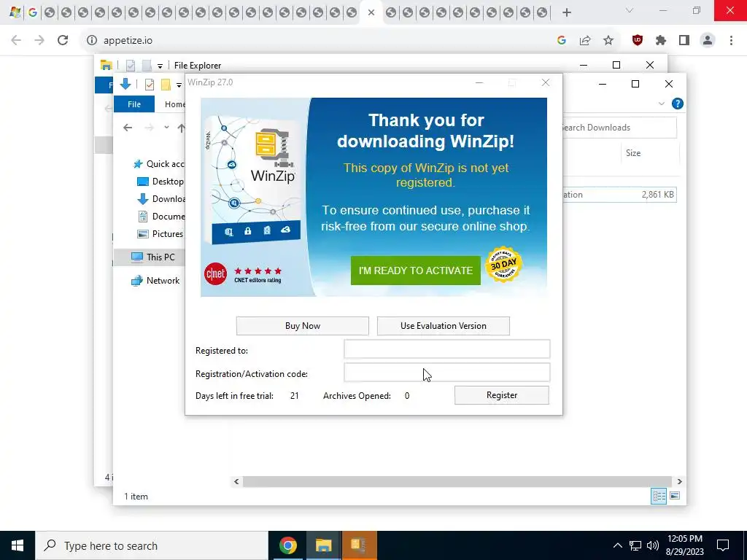Open Chrome from the taskbar
The image size is (747, 560).
(287, 545)
